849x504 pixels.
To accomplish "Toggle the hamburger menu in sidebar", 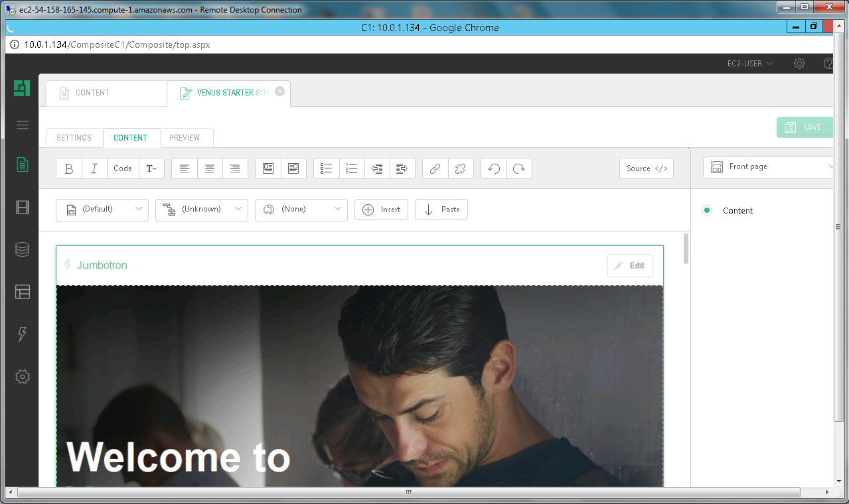I will [22, 125].
